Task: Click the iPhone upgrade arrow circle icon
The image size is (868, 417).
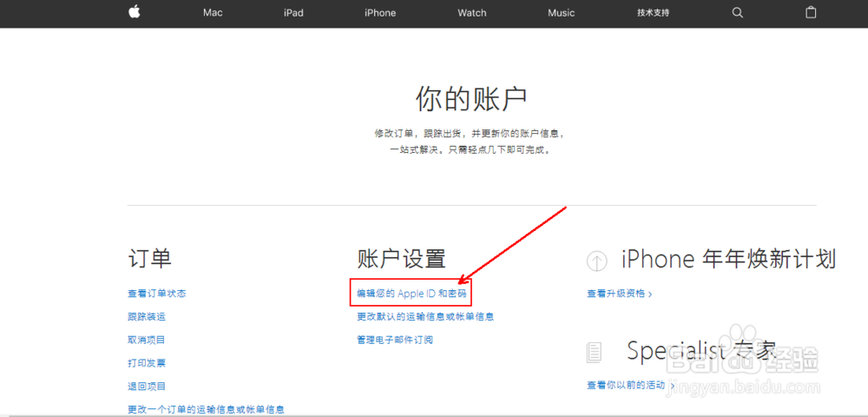Action: pos(597,261)
